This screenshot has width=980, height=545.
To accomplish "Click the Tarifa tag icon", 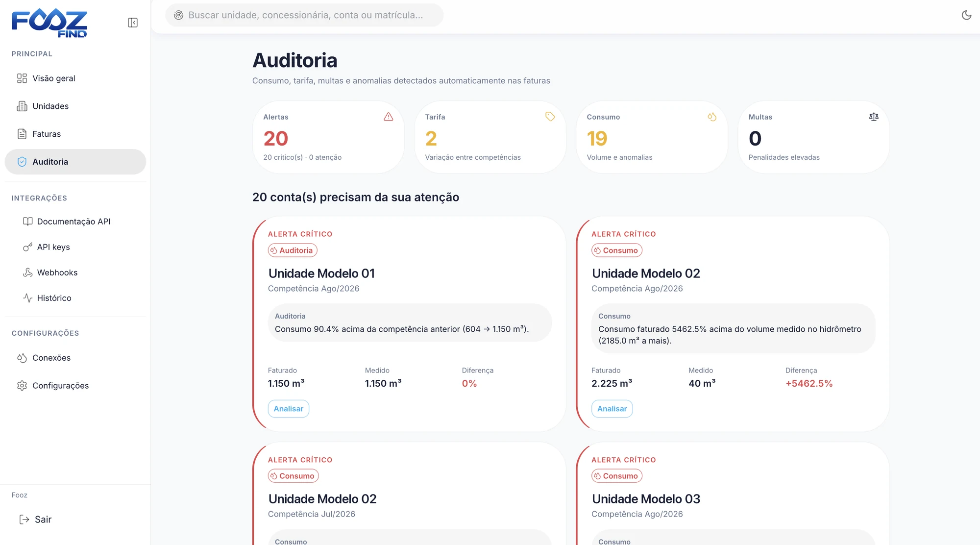I will click(550, 117).
